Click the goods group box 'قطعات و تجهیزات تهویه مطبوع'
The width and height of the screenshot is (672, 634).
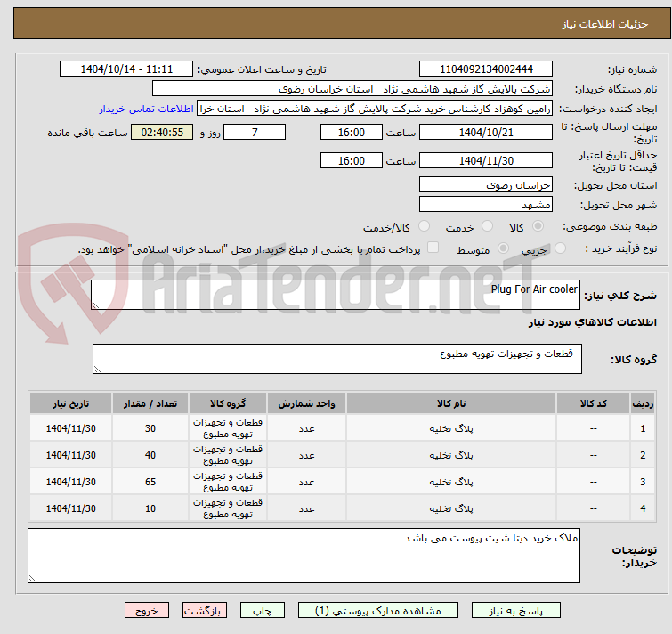pos(337,359)
